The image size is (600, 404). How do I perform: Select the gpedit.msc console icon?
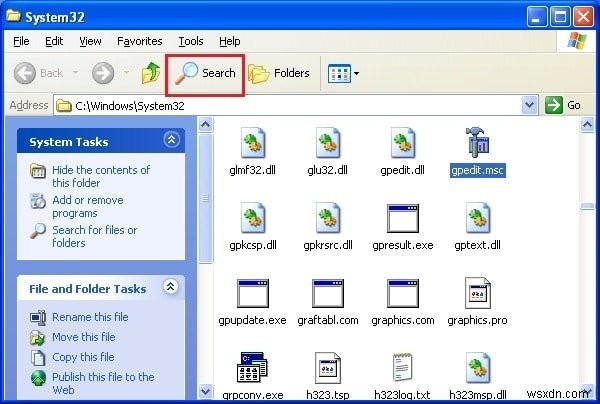pyautogui.click(x=477, y=142)
